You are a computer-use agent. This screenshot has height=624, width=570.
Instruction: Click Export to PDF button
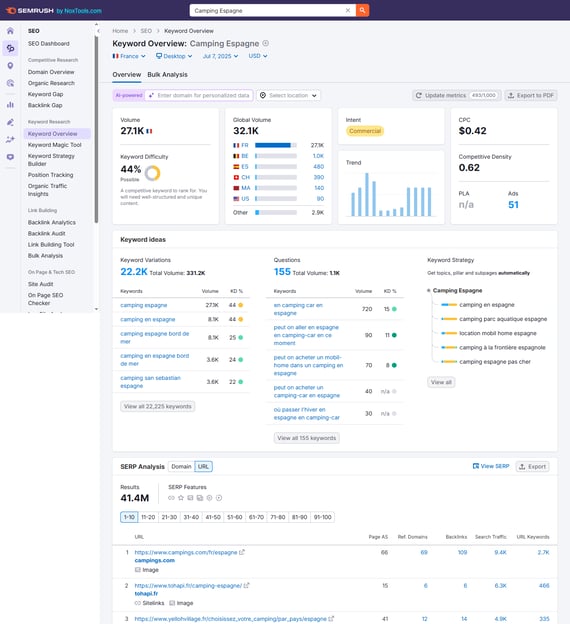531,96
